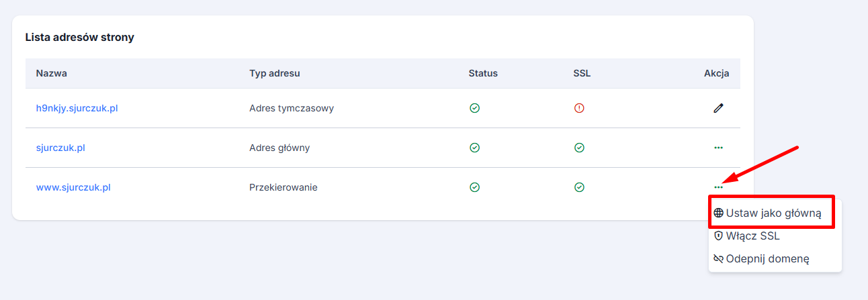The image size is (868, 300).
Task: Open the sjurczuk.pl address link
Action: point(60,148)
